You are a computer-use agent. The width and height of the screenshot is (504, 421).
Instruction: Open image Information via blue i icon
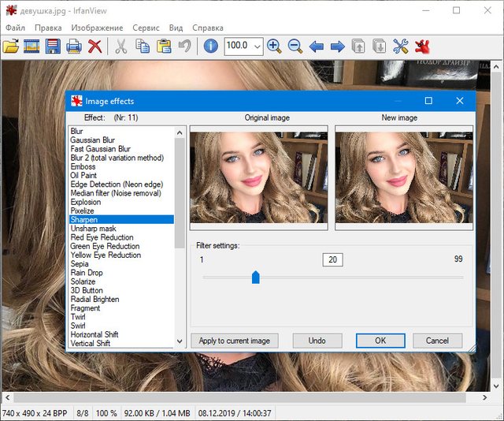pos(210,47)
